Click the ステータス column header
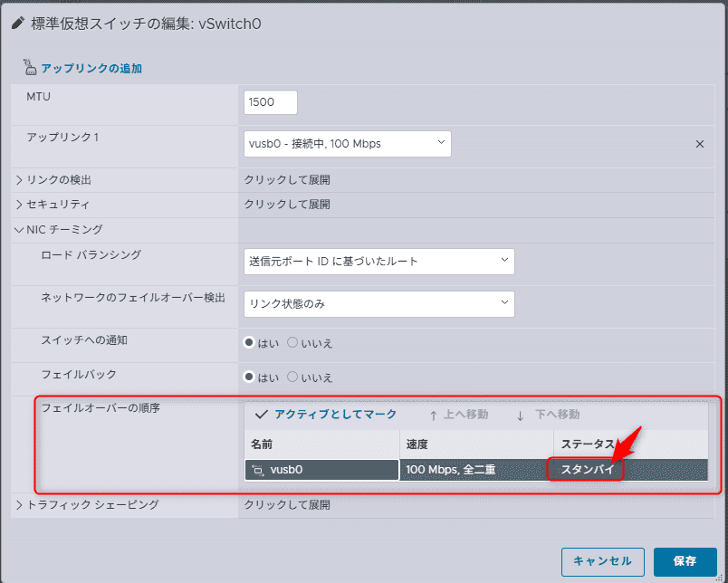The image size is (728, 583). point(631,444)
